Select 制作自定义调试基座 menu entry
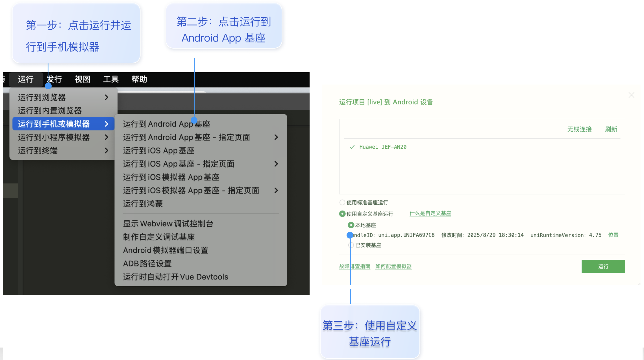644x360 pixels. click(x=159, y=237)
